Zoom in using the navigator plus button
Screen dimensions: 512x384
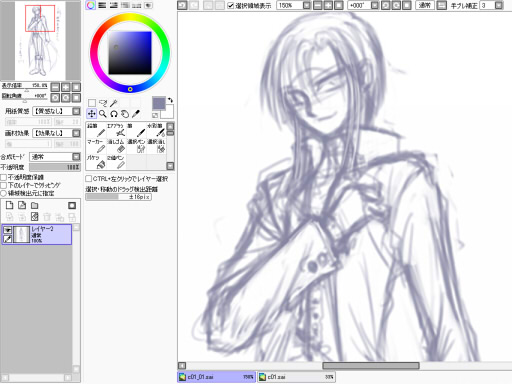point(66,87)
